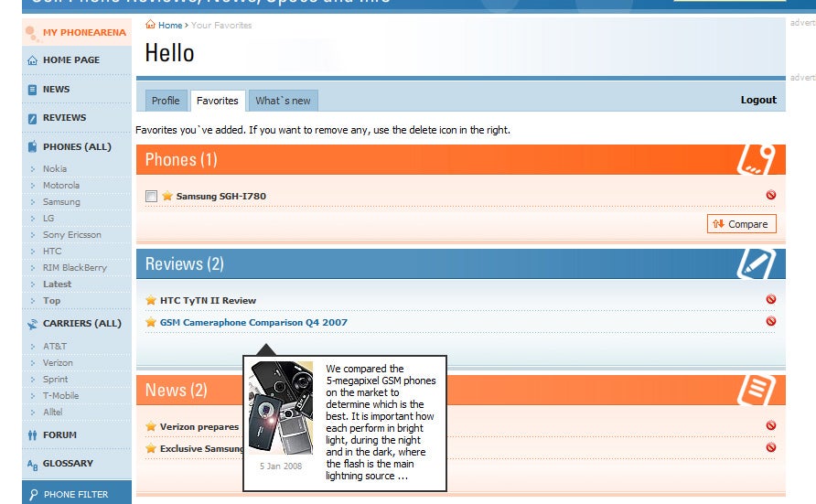Click the cameraphone thumbnail in tooltip

click(x=281, y=408)
